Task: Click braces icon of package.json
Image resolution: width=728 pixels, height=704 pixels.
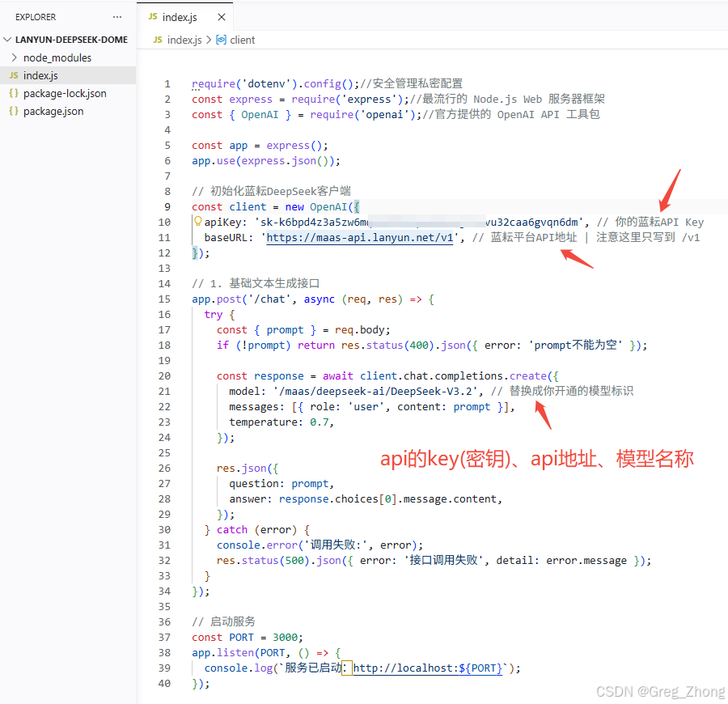Action: [14, 112]
